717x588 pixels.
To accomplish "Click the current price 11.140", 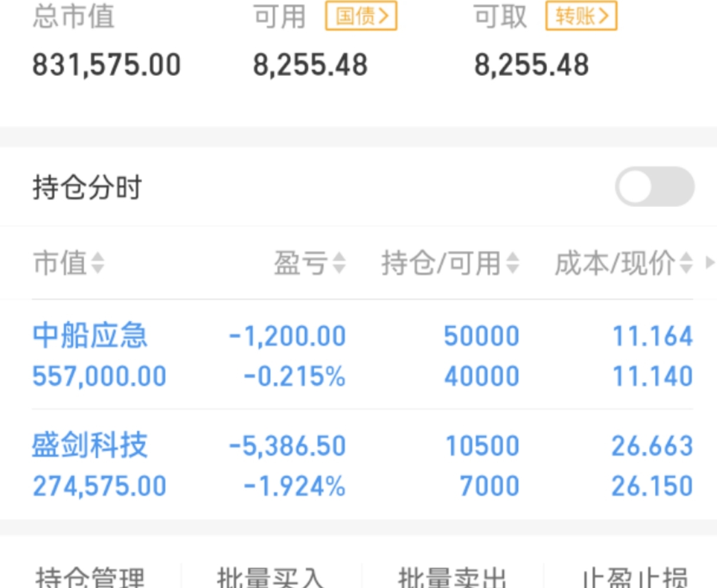I will coord(653,376).
